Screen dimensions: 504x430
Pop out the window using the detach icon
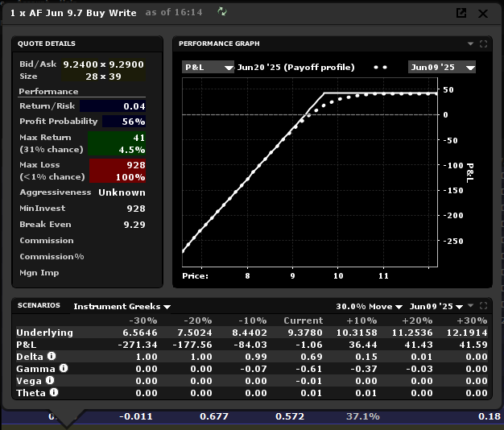[461, 13]
